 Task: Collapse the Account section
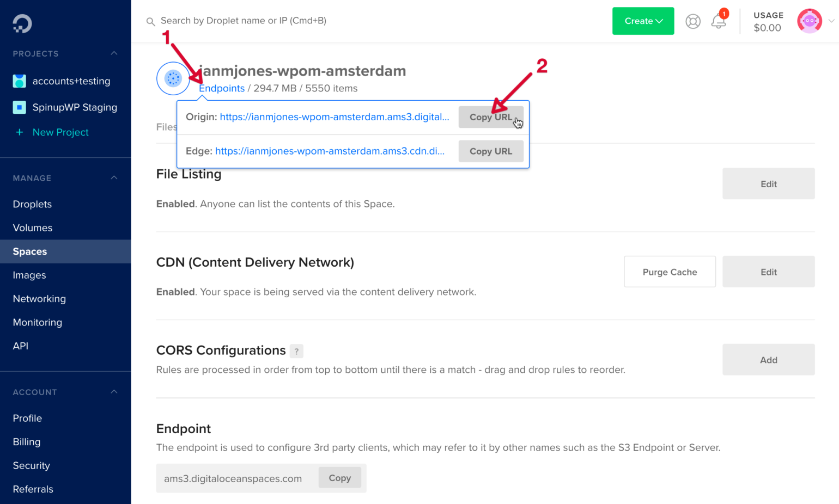(x=114, y=392)
